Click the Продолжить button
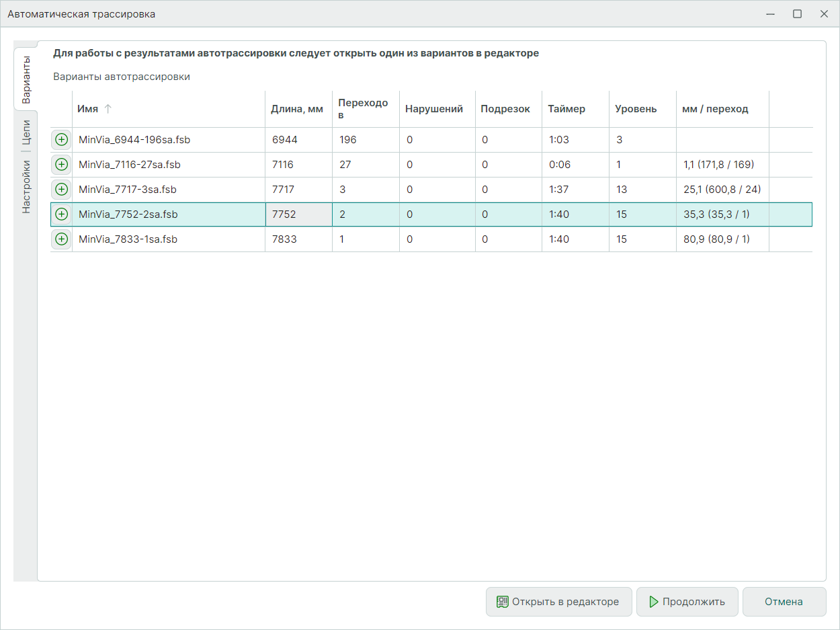The height and width of the screenshot is (630, 840). click(687, 602)
